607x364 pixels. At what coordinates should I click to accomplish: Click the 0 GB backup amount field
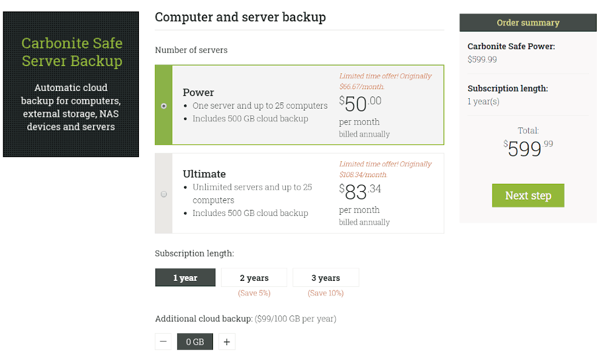tap(195, 342)
